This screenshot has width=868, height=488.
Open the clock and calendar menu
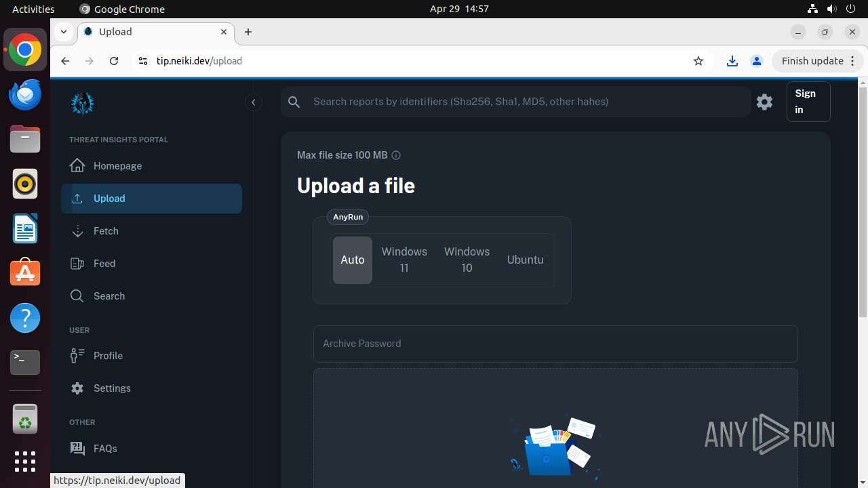(x=459, y=9)
